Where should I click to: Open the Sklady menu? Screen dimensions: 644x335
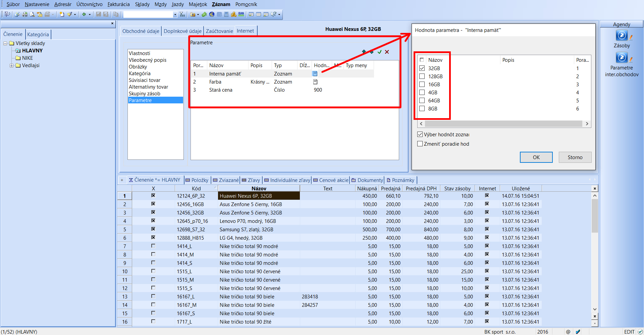142,4
